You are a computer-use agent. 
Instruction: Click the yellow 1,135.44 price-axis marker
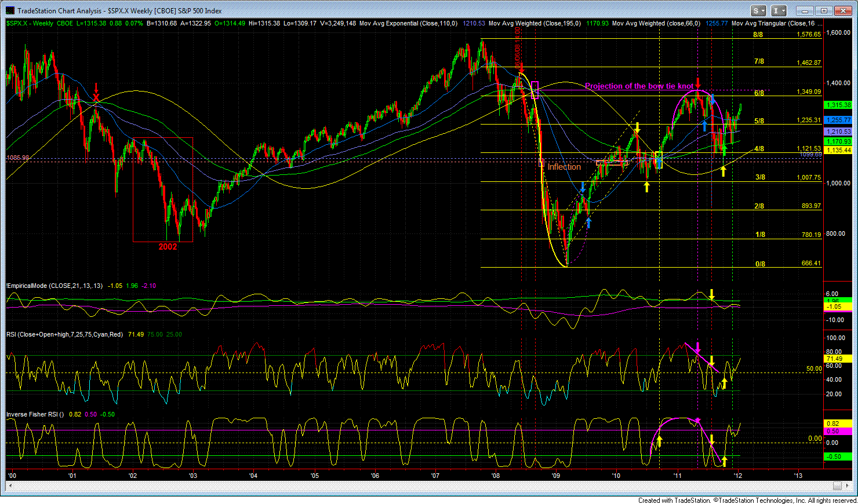pos(838,150)
